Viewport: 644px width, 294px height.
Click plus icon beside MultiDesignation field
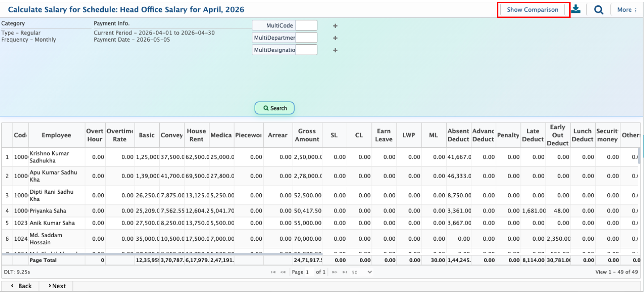point(335,50)
